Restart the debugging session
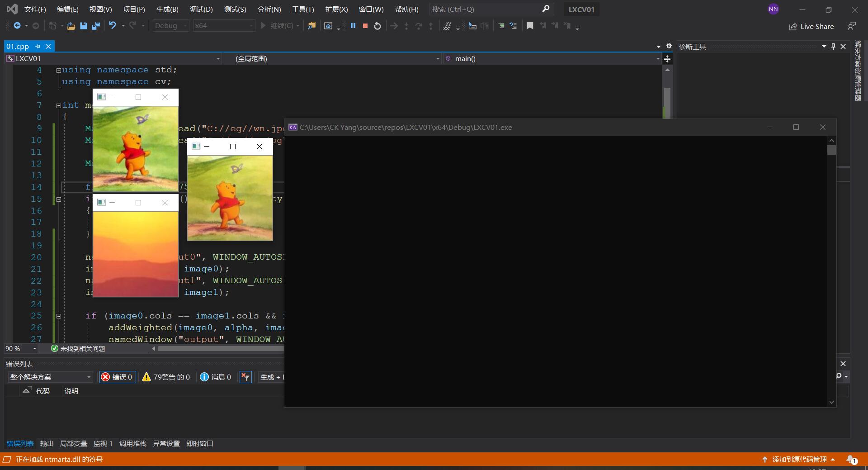Screen dimensions: 868x470 point(377,26)
